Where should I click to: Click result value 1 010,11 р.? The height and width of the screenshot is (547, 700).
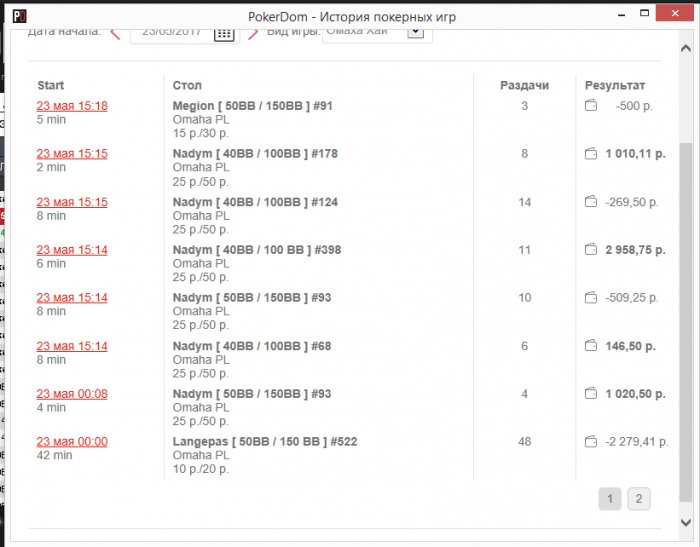coord(635,154)
